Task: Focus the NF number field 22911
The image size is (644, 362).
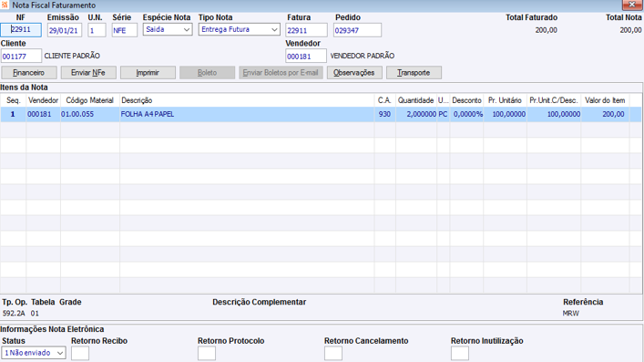Action: click(21, 30)
